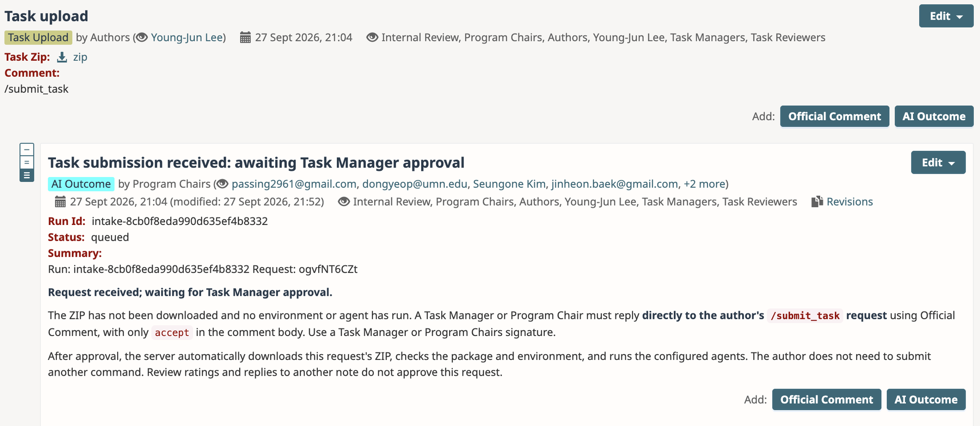Viewport: 980px width, 426px height.
Task: Click the red 'accept' code text
Action: (x=172, y=333)
